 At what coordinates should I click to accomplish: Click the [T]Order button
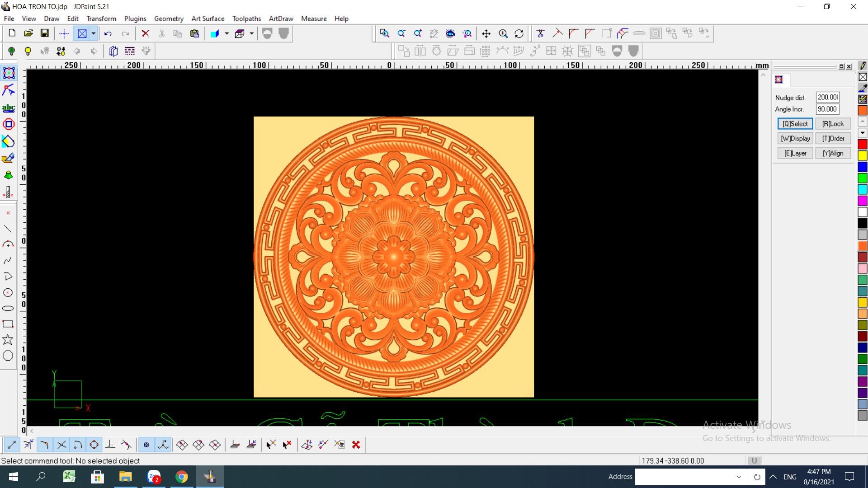pyautogui.click(x=833, y=139)
